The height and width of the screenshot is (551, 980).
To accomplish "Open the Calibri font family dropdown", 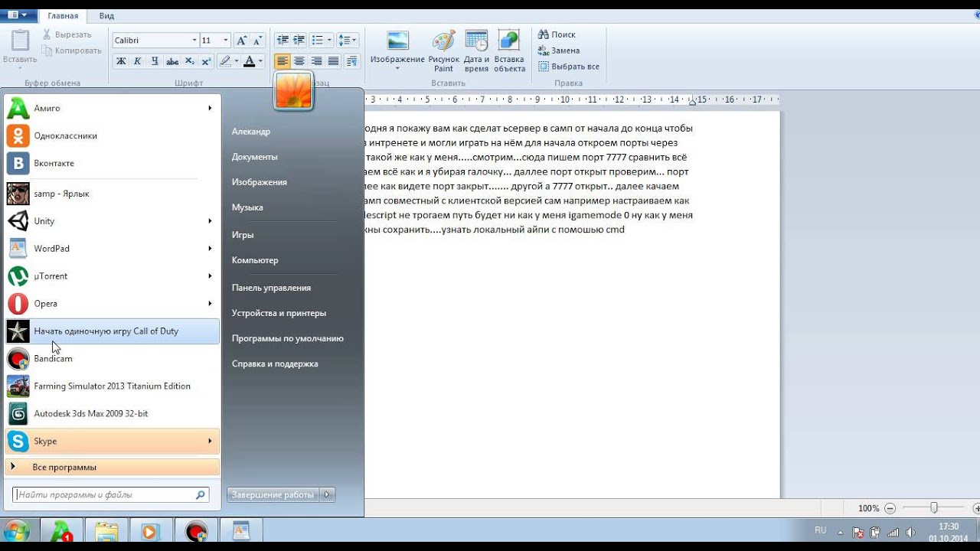I will [194, 40].
